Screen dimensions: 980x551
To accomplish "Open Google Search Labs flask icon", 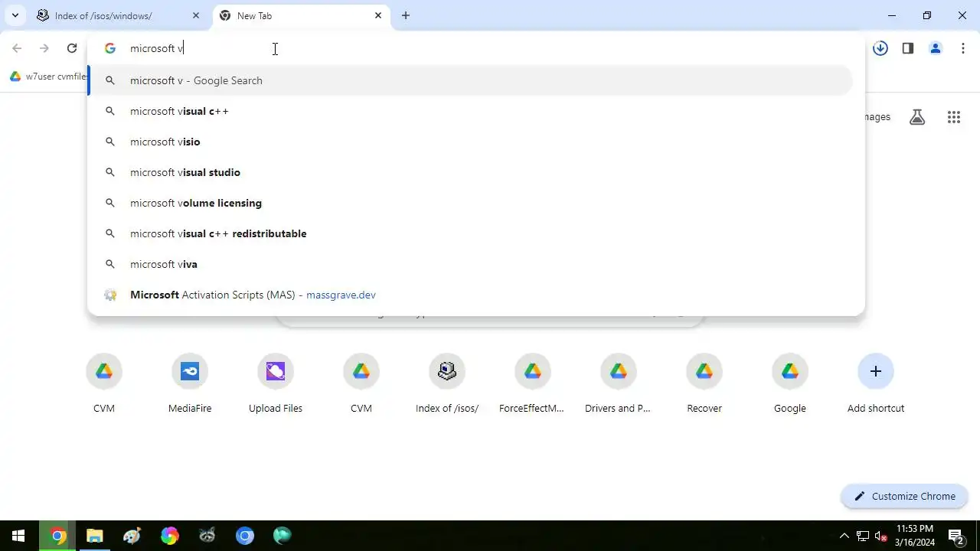I will pyautogui.click(x=917, y=117).
